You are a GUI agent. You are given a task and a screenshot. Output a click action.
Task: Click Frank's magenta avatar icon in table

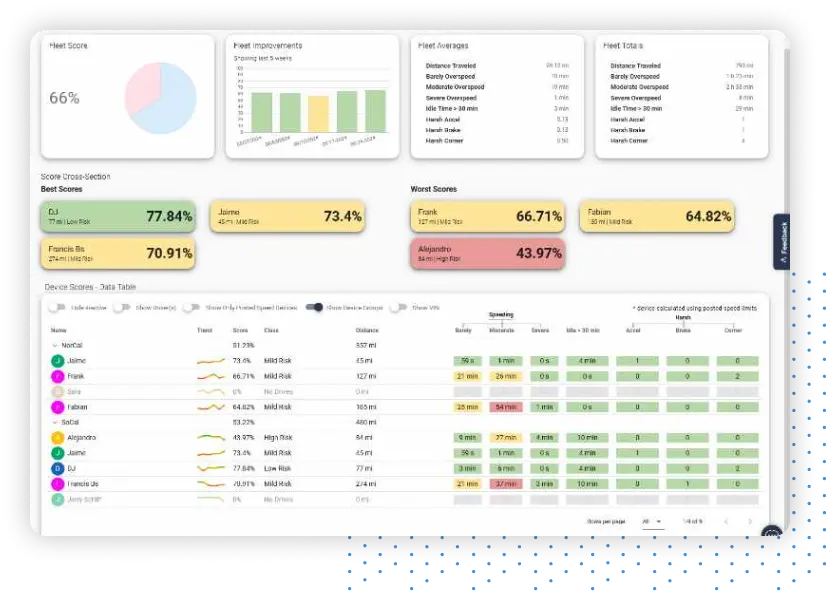pyautogui.click(x=57, y=376)
